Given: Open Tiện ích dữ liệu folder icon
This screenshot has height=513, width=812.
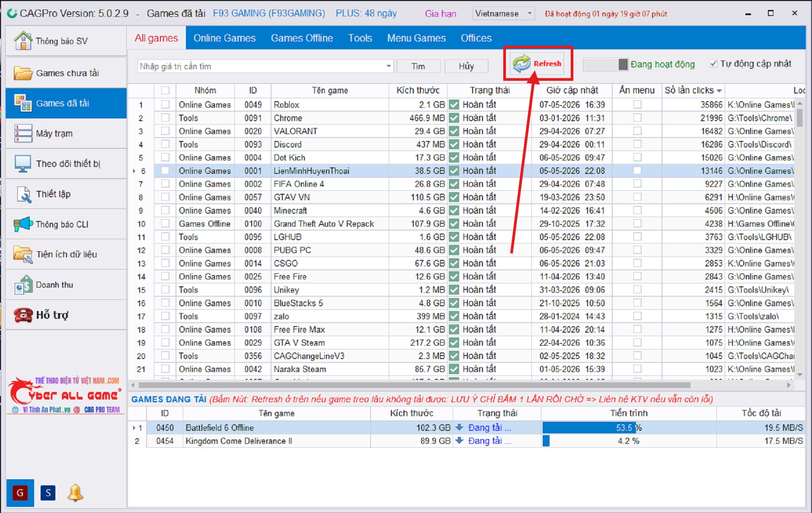Looking at the screenshot, I should 23,254.
